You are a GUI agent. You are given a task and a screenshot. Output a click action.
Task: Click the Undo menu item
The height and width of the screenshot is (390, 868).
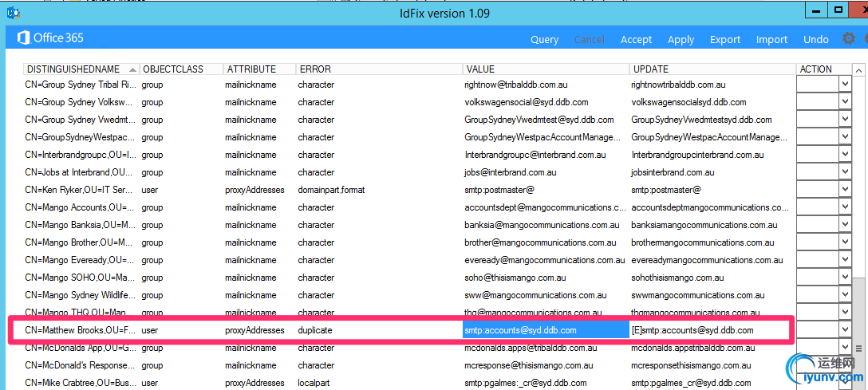(816, 39)
